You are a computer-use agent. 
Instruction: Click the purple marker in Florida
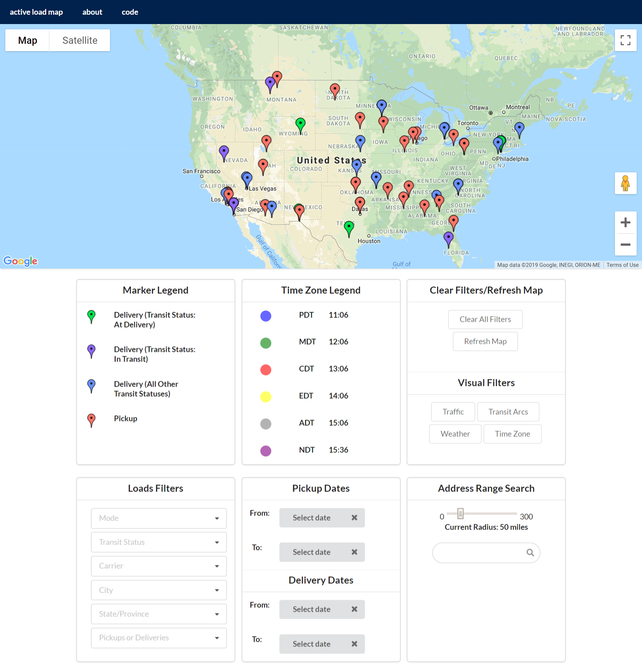(448, 237)
